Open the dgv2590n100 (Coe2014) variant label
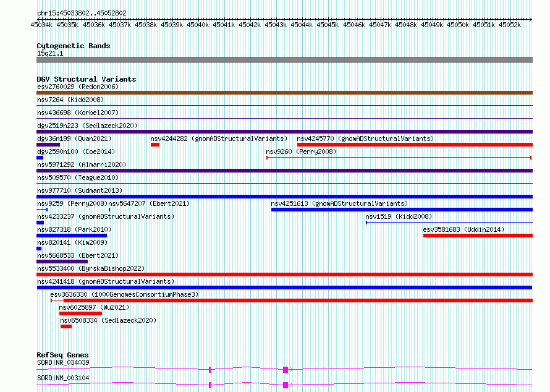Image resolution: width=550 pixels, height=392 pixels. tap(76, 151)
